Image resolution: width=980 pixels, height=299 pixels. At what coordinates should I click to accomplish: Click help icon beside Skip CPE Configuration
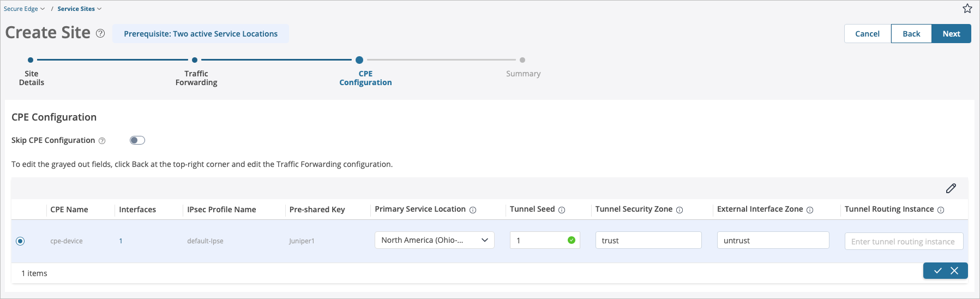click(x=102, y=141)
